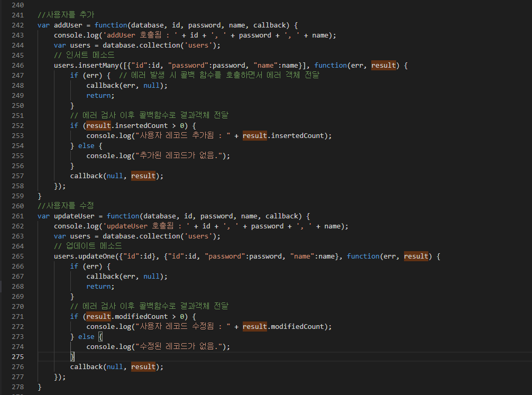532x395 pixels.
Task: Click the "else" keyword on line 254
Action: [86, 145]
